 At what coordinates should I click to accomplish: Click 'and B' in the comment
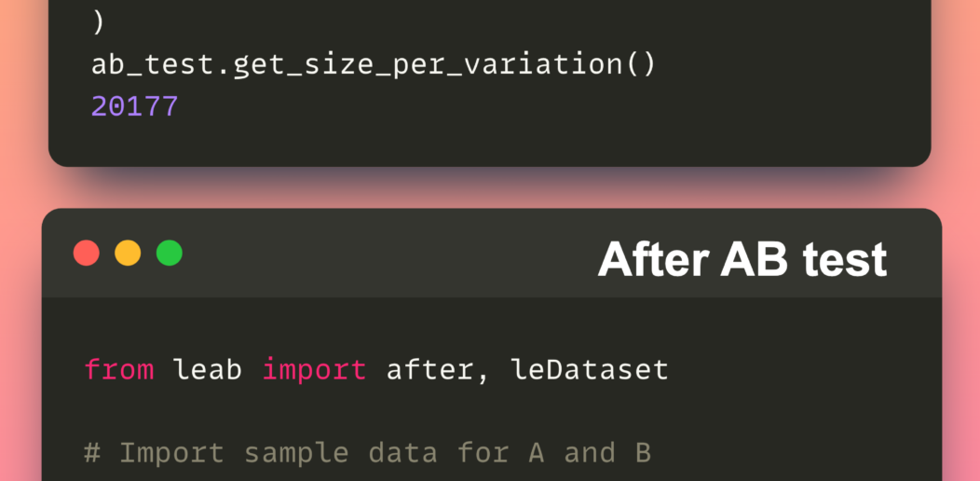[607, 453]
